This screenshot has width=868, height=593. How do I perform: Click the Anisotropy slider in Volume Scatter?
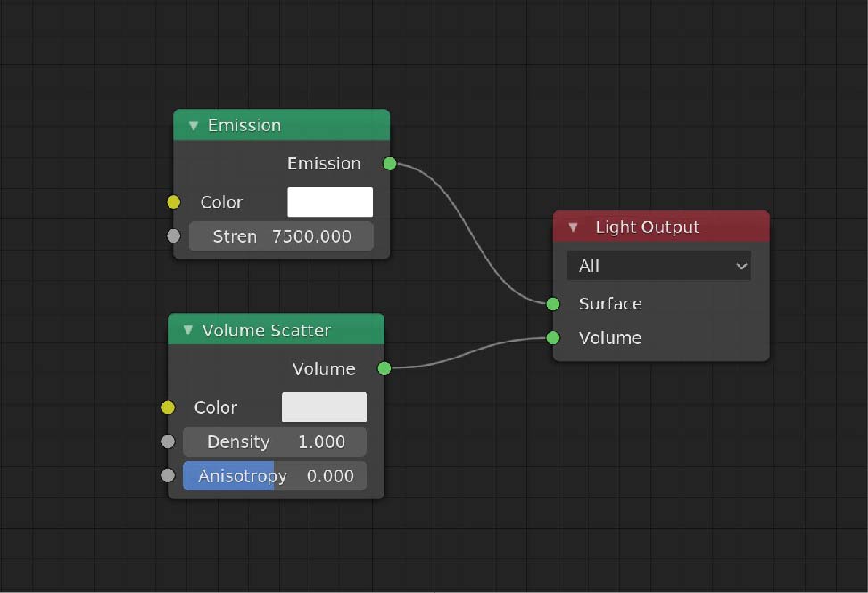[x=275, y=475]
